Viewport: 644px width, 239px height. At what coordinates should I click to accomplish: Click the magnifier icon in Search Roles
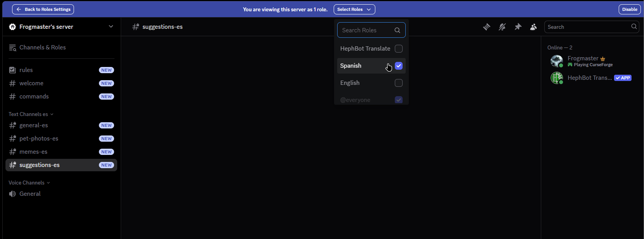[x=397, y=30]
